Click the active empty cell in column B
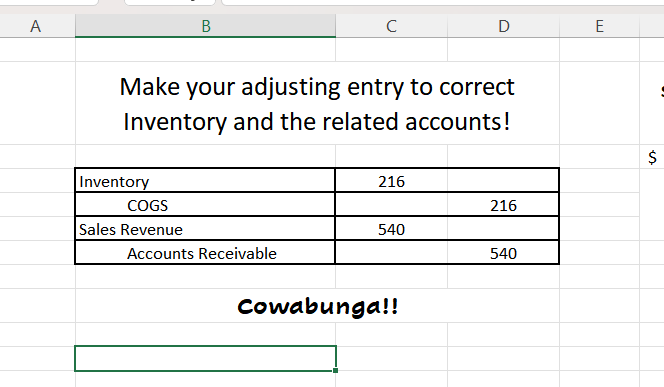 (x=205, y=359)
